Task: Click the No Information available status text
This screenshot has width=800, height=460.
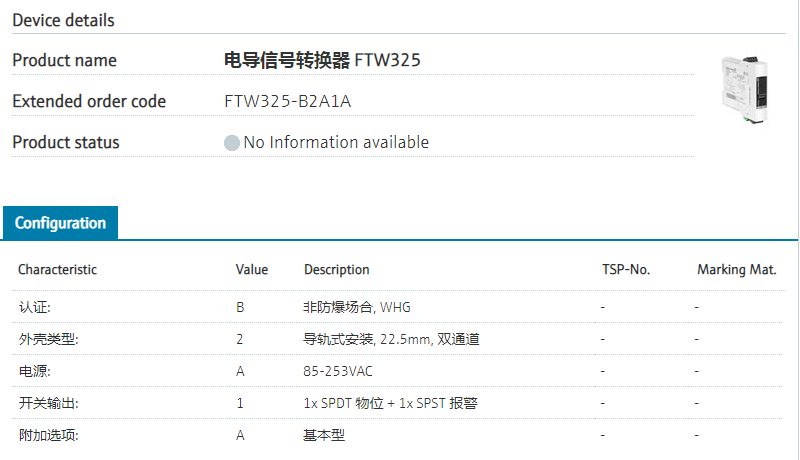Action: tap(336, 142)
